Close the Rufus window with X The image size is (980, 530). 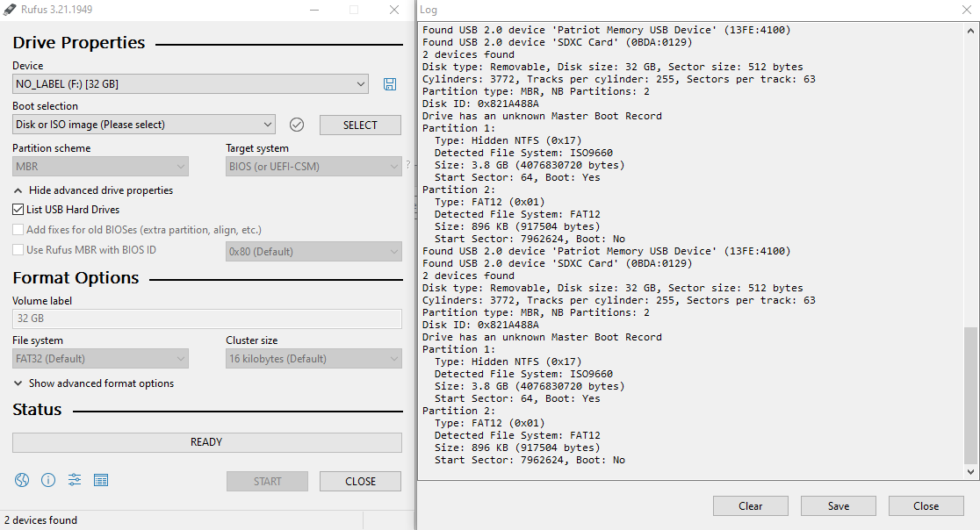[x=393, y=10]
